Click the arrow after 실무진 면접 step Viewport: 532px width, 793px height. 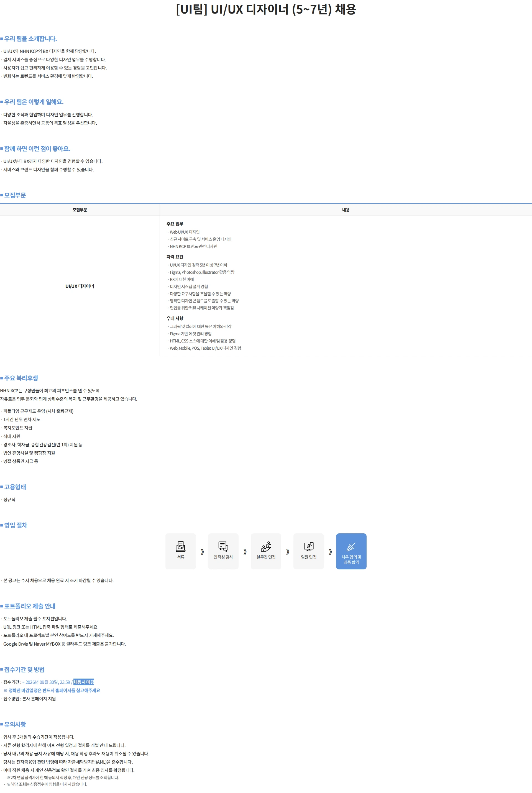click(x=288, y=551)
